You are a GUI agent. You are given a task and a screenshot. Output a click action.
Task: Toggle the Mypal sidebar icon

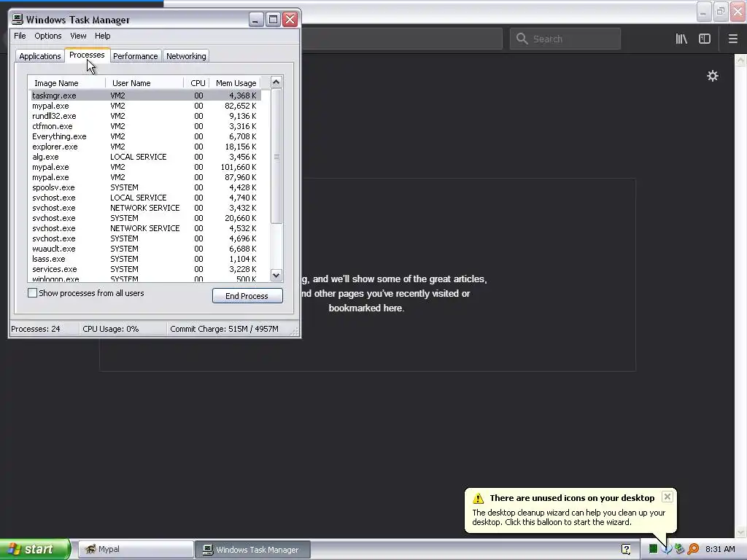tap(705, 39)
